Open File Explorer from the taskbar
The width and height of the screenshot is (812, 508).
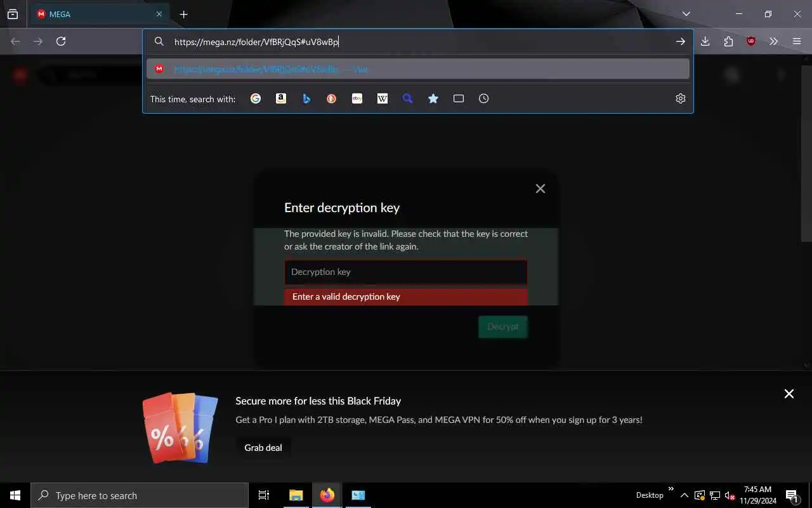[x=296, y=495]
